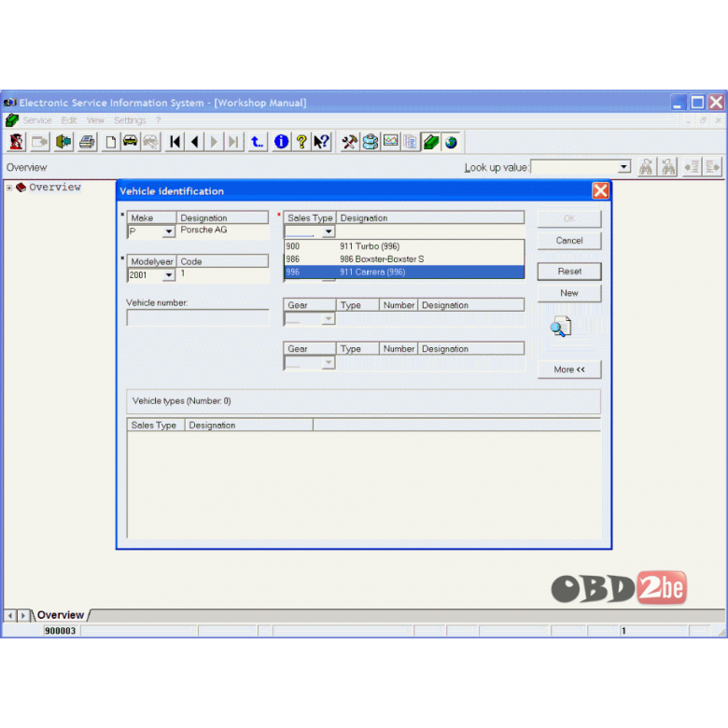Toggle the Sales Type dropdown arrow
Screen dimensions: 728x728
[329, 231]
